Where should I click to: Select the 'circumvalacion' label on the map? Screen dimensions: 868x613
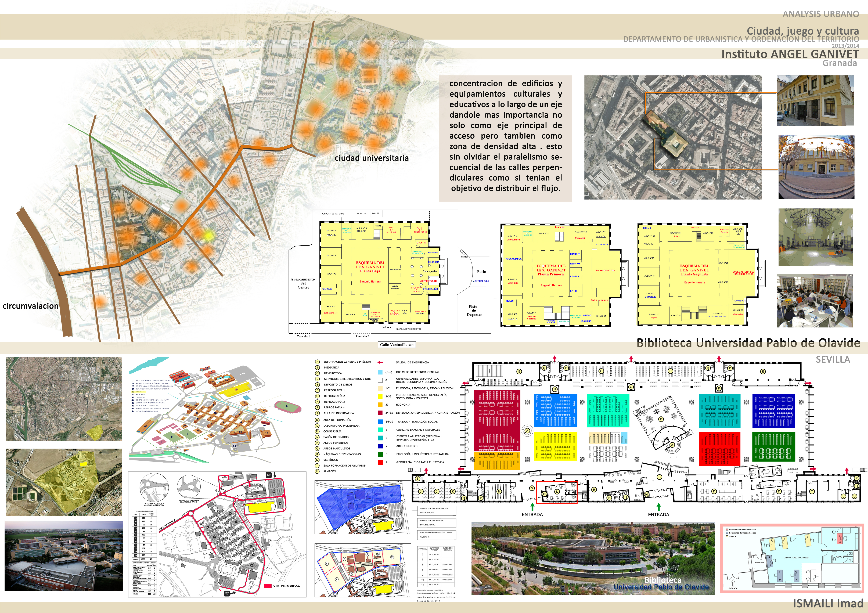click(31, 306)
